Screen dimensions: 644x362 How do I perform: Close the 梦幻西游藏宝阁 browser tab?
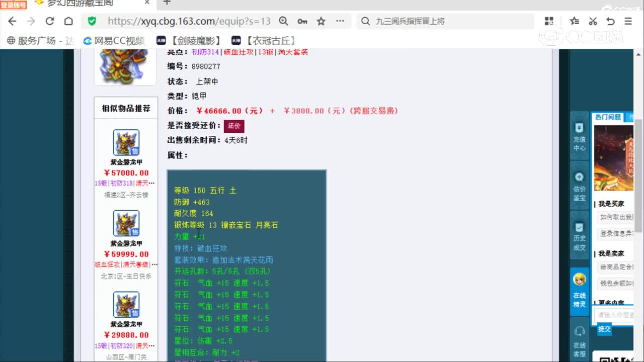point(147,3)
